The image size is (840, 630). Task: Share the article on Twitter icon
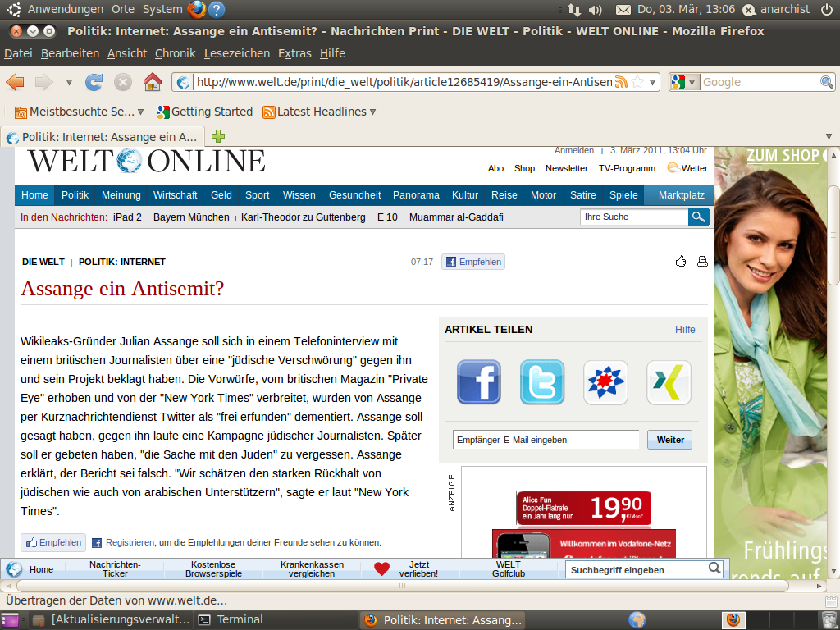(x=542, y=382)
